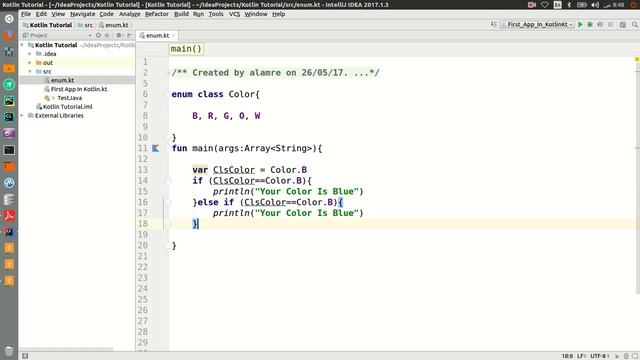Open the Analyze menu
Image resolution: width=640 pixels, height=360 pixels.
pyautogui.click(x=129, y=14)
